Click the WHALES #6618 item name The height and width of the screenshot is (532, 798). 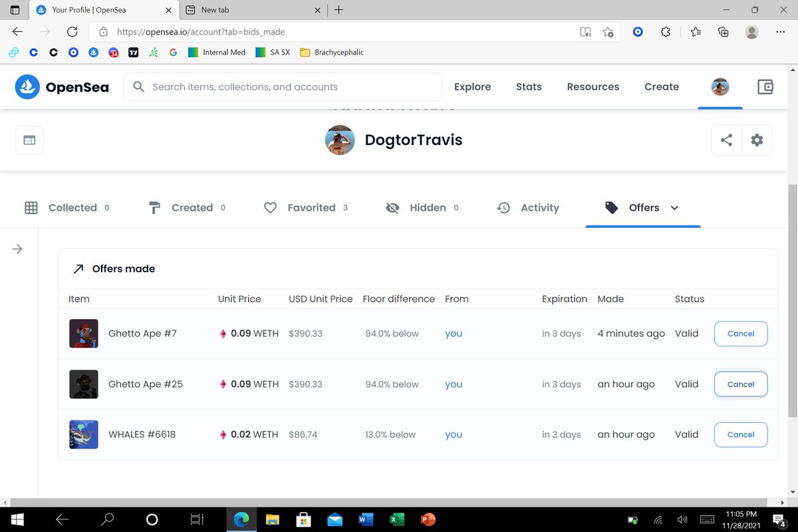pyautogui.click(x=142, y=434)
